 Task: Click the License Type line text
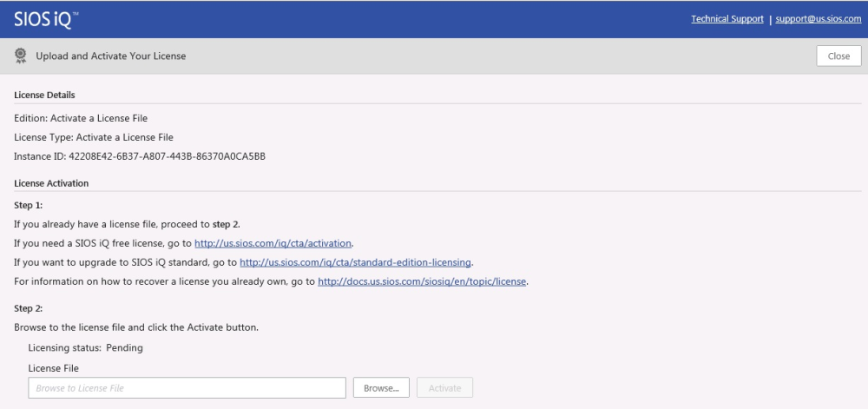(94, 137)
